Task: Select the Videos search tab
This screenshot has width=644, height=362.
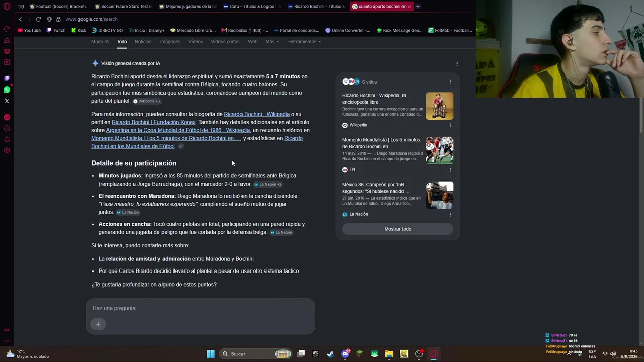Action: pos(196,42)
